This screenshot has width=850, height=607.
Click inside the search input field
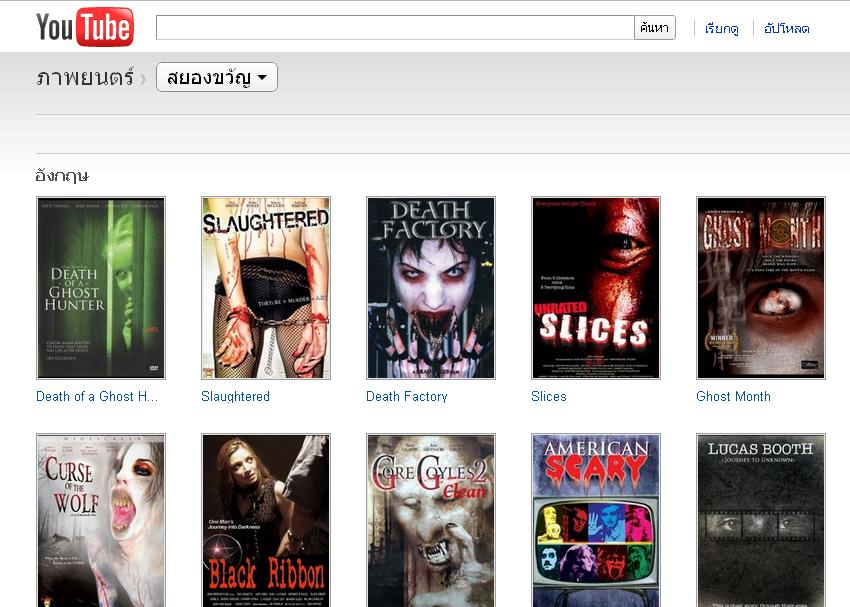395,28
